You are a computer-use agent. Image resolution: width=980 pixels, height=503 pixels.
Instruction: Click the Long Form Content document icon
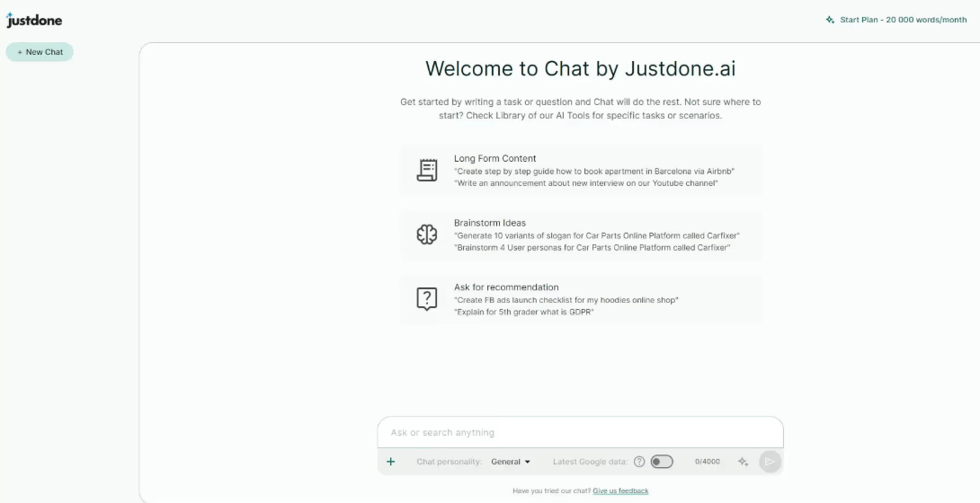tap(427, 170)
